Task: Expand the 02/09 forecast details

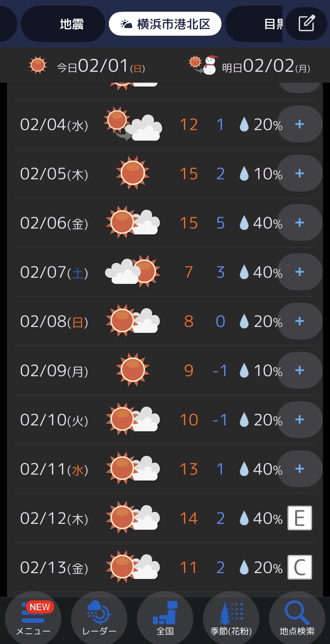Action: (x=299, y=370)
